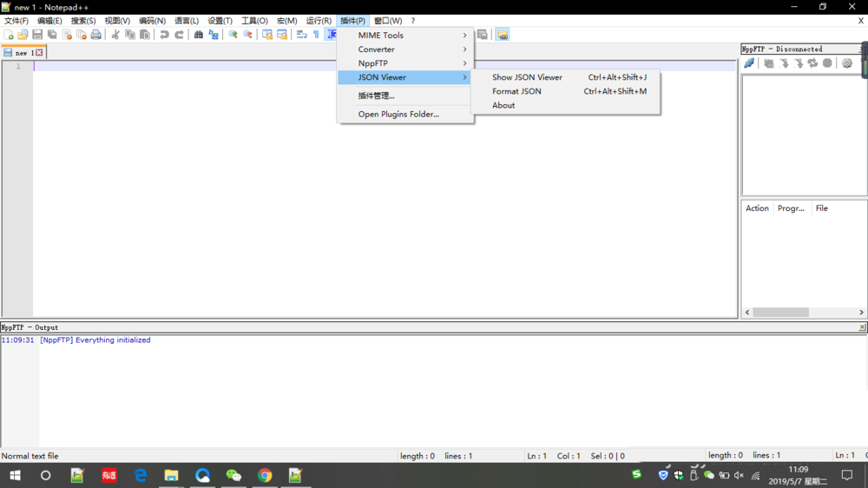The height and width of the screenshot is (488, 868).
Task: Click the NppFTP upload file icon
Action: coord(799,63)
